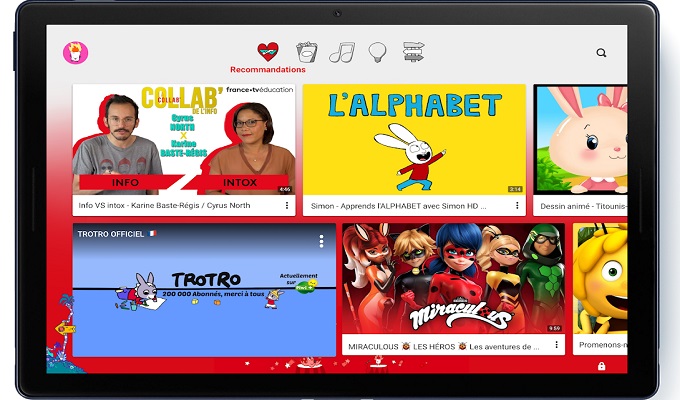This screenshot has height=400, width=680.
Task: Open the pink bunny Titounis cartoon thumbnail
Action: (580, 140)
